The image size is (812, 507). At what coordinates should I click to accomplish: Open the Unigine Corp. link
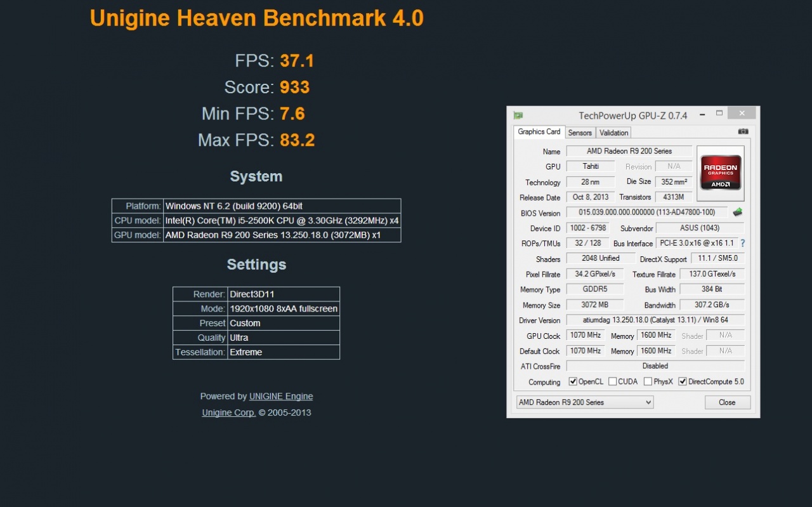tap(229, 412)
